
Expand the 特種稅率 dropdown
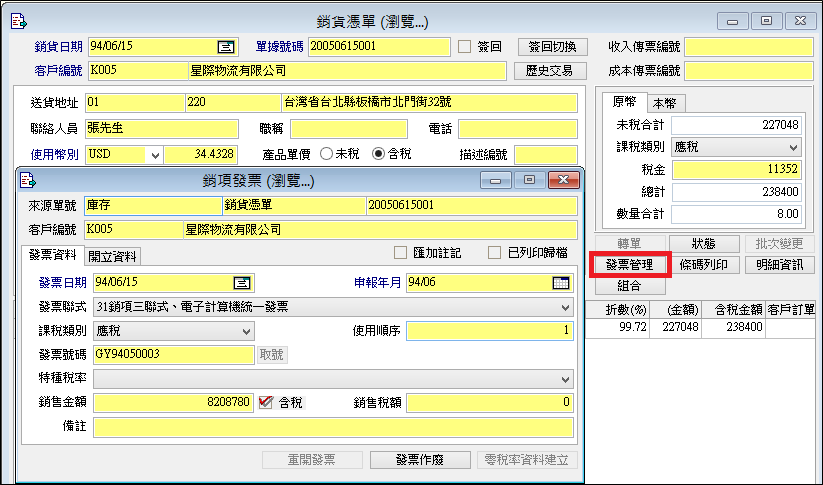click(x=565, y=380)
